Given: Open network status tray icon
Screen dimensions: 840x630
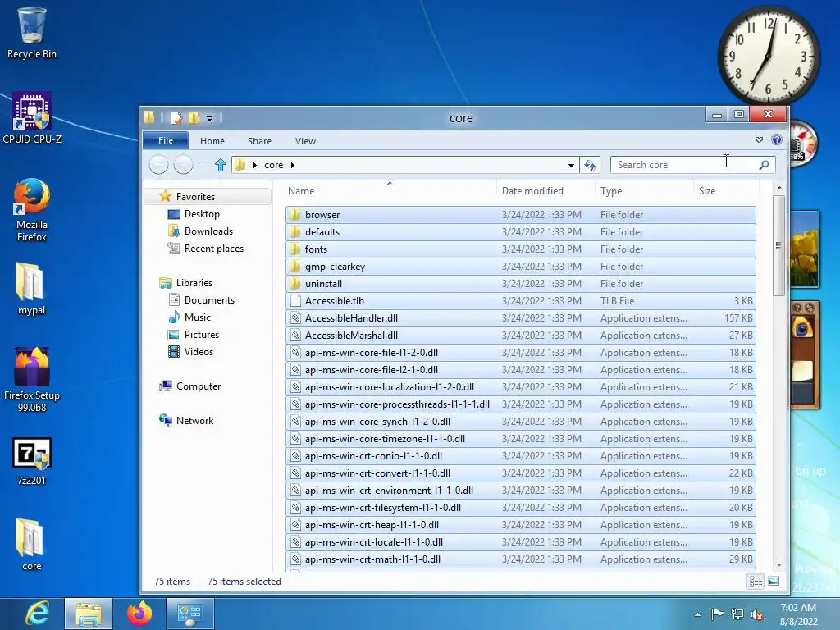Looking at the screenshot, I should [x=737, y=614].
